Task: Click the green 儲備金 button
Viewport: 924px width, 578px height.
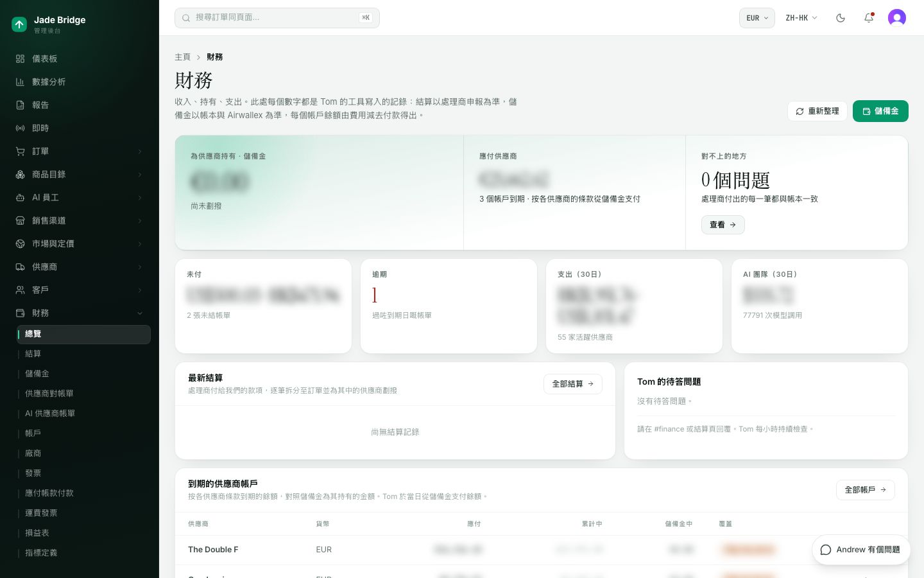Action: coord(880,111)
